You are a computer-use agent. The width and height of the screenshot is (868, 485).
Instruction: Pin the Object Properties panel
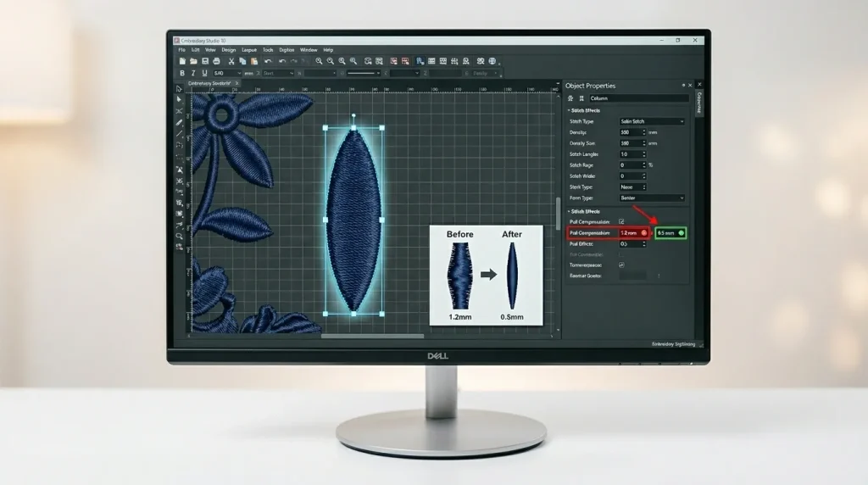coord(683,86)
